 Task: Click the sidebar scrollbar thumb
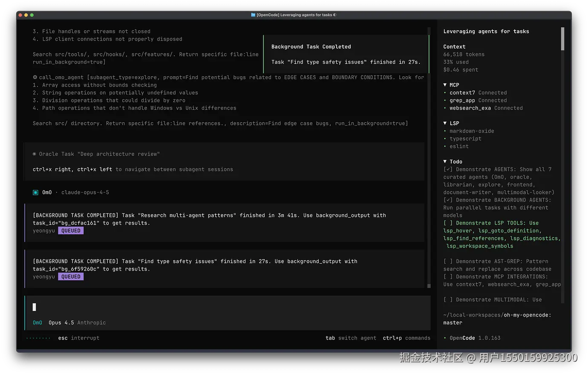[562, 39]
